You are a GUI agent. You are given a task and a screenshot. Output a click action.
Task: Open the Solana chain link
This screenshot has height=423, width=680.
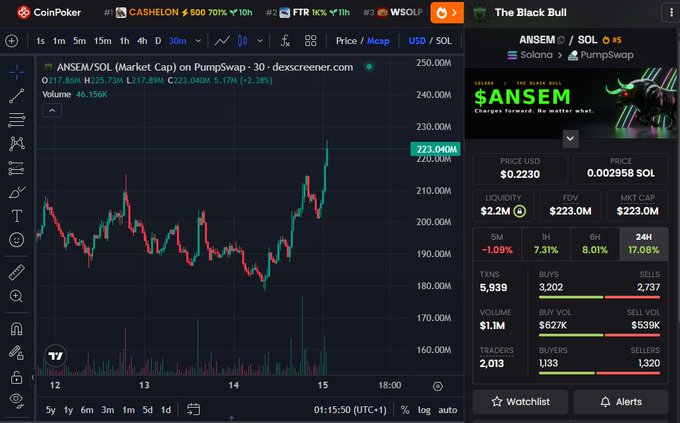530,55
